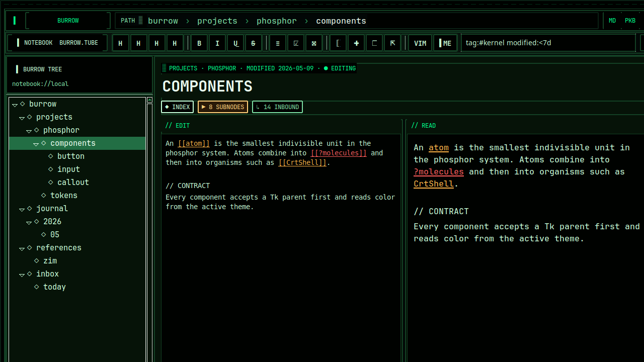Open the 14 INBOUND tab

[x=277, y=107]
